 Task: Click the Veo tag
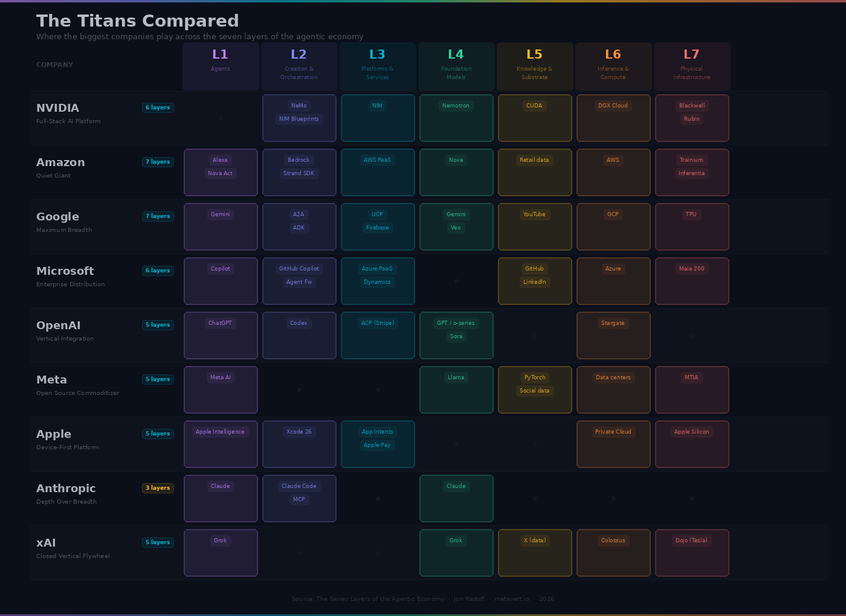coord(456,228)
